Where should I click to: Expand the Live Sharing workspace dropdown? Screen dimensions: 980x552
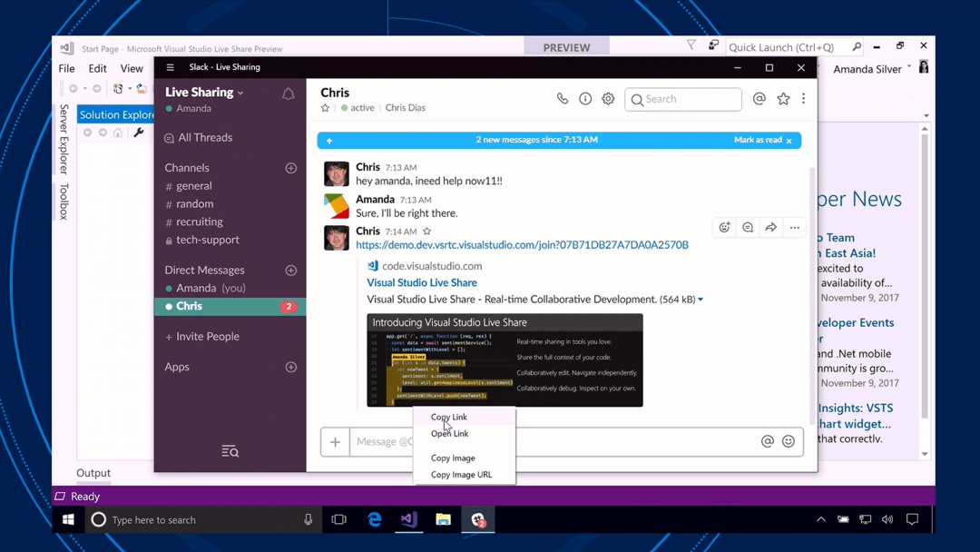tap(204, 93)
